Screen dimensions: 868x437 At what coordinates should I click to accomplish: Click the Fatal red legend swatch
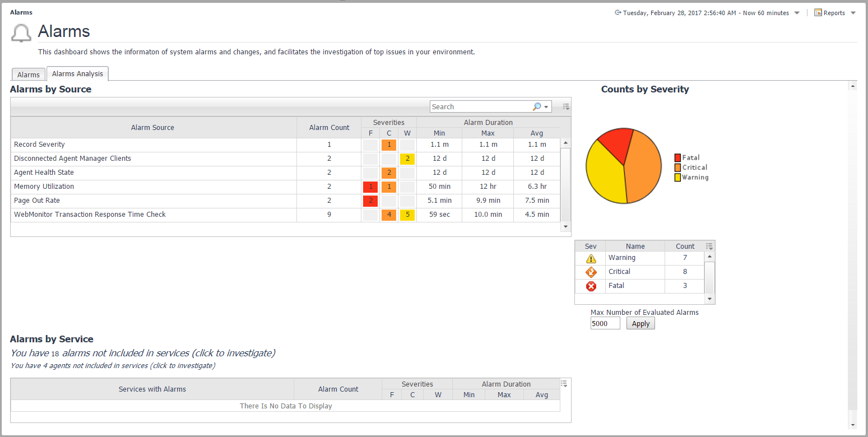677,158
